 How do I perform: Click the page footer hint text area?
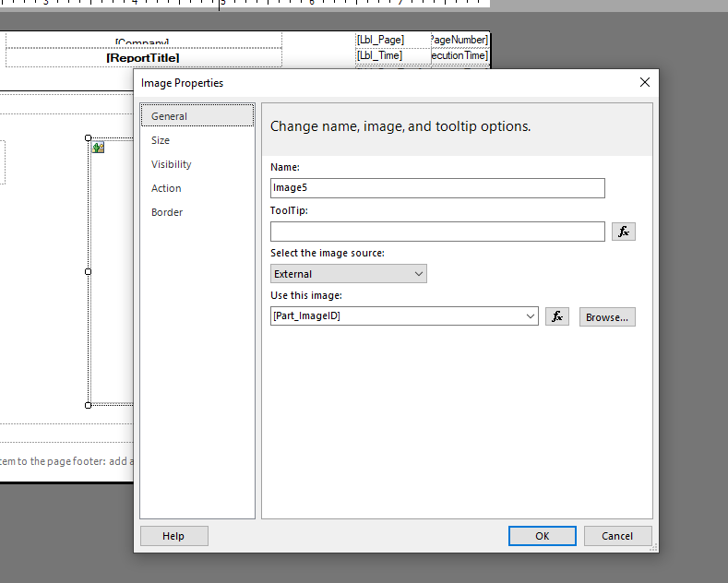[66, 461]
